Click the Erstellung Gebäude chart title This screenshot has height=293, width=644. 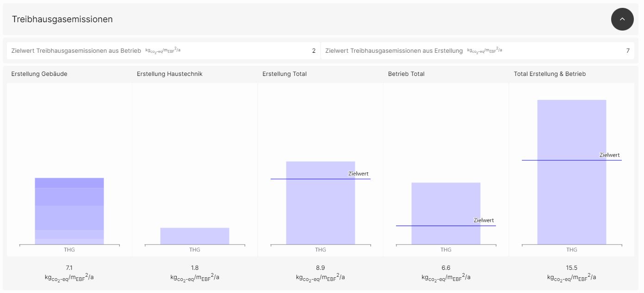(x=39, y=74)
